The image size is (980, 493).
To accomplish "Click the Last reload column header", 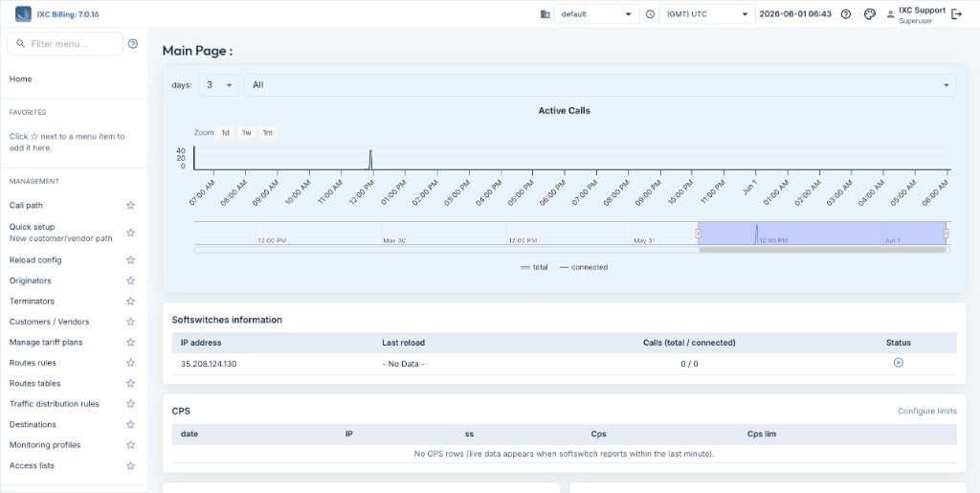I will click(404, 343).
